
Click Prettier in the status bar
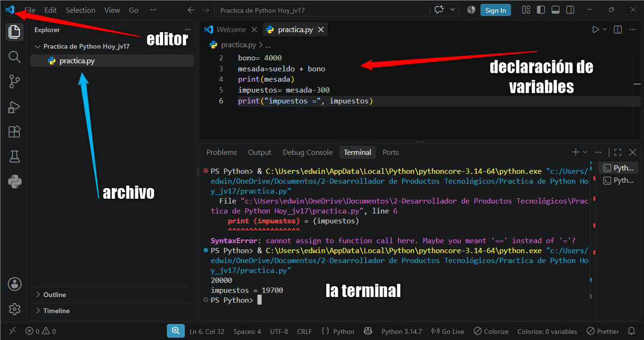tap(603, 331)
